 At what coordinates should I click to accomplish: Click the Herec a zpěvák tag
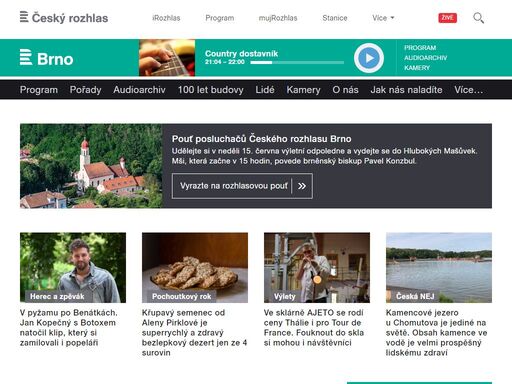point(57,296)
